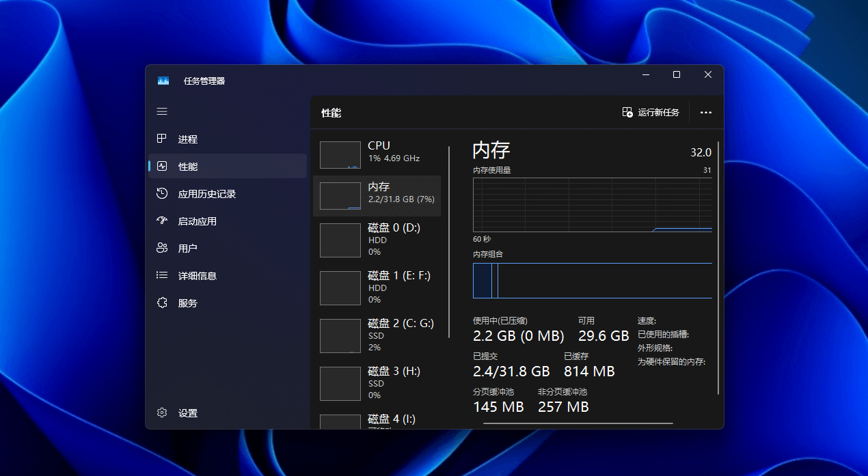Click the 内存组合 composition bar
Viewport: 868px width, 476px height.
592,281
